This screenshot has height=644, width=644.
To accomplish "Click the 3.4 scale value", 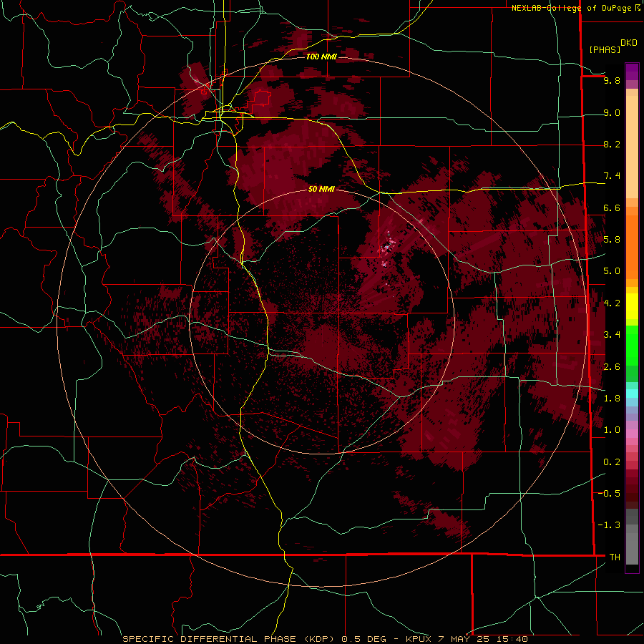I will pos(612,335).
